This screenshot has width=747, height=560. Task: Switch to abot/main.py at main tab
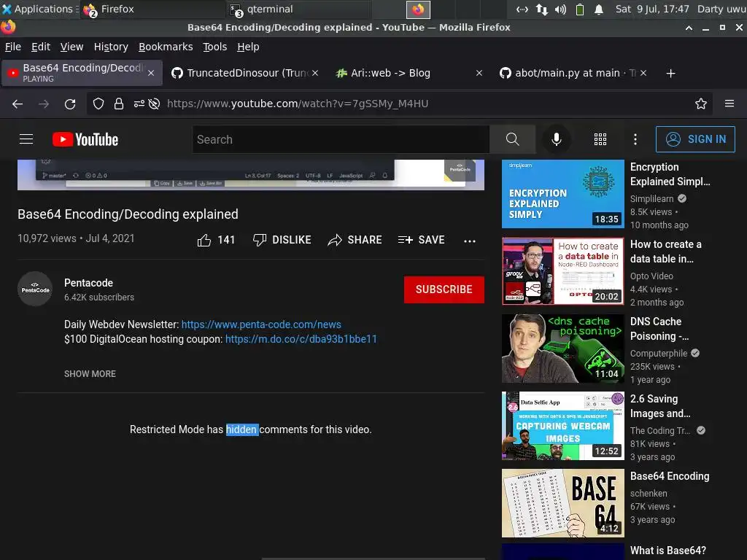[573, 73]
